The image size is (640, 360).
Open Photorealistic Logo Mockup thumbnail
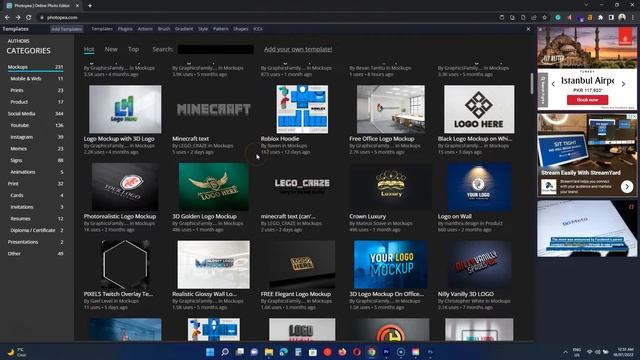(125, 187)
